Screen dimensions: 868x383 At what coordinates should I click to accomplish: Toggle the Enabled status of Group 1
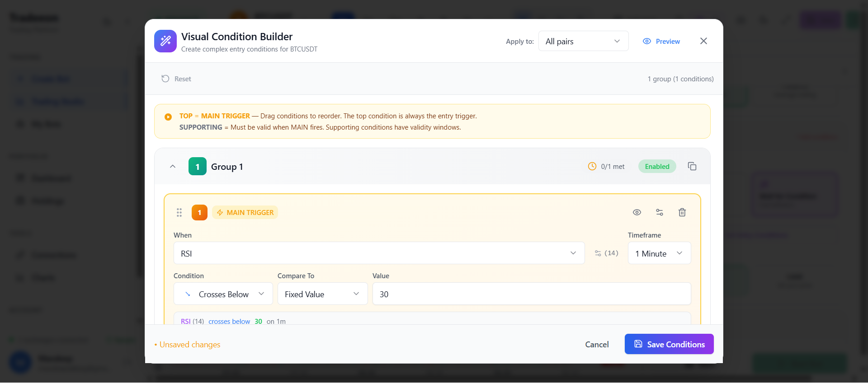(x=657, y=166)
